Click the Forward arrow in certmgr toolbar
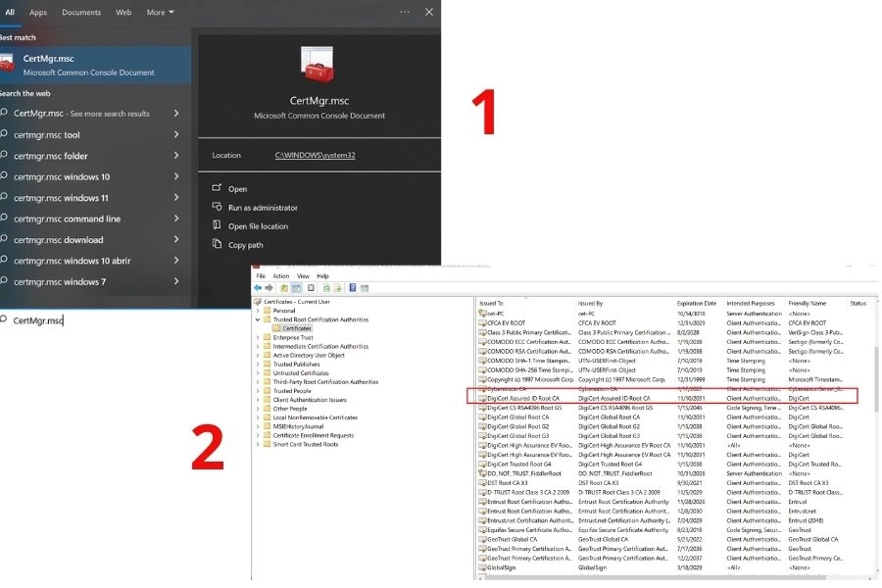The height and width of the screenshot is (588, 882). (269, 287)
